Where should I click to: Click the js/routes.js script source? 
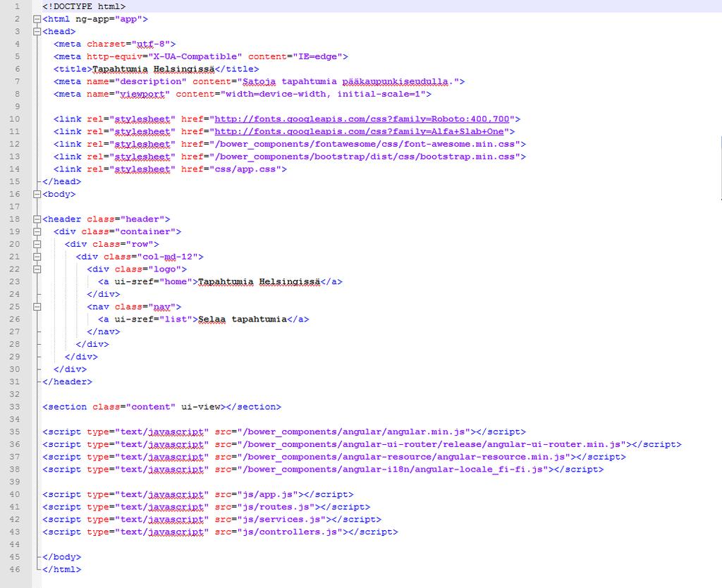pyautogui.click(x=276, y=507)
